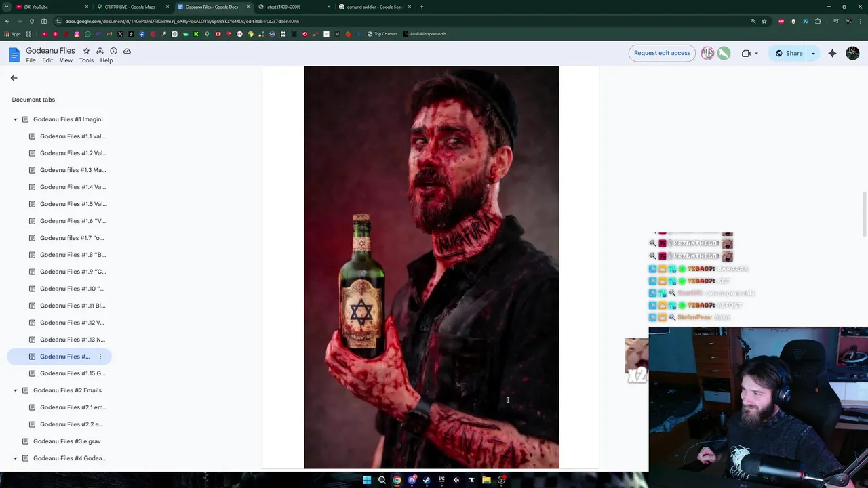Click the Google account avatar in Docs

coord(853,53)
